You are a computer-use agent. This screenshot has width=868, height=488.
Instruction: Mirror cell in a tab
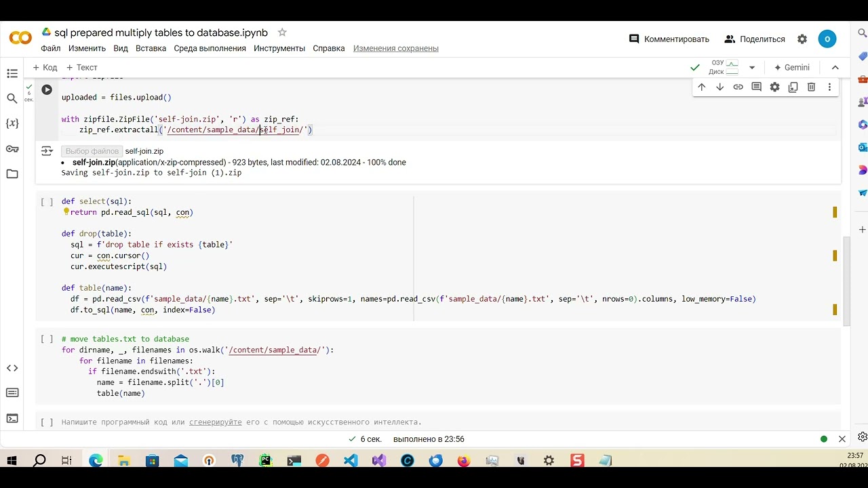pyautogui.click(x=793, y=87)
